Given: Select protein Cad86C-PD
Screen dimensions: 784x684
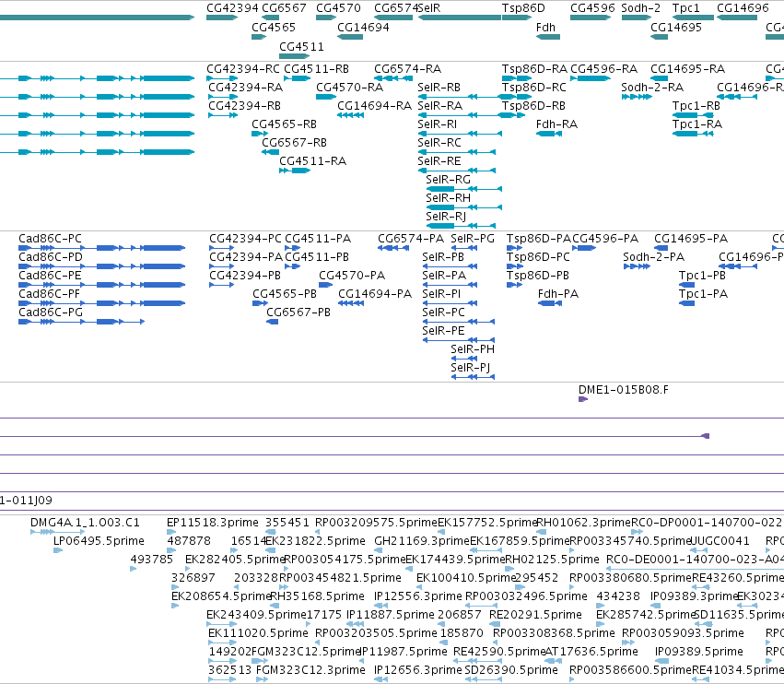Looking at the screenshot, I should [51, 257].
